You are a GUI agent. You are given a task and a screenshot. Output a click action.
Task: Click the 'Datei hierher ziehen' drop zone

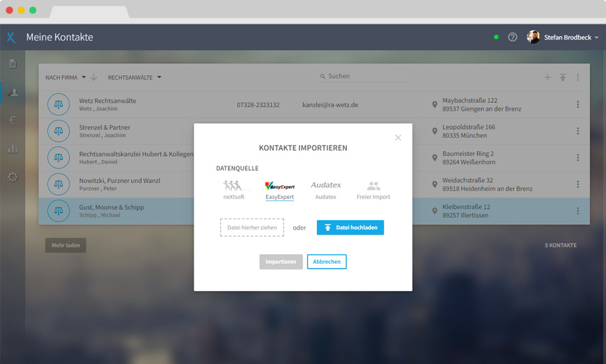click(252, 228)
